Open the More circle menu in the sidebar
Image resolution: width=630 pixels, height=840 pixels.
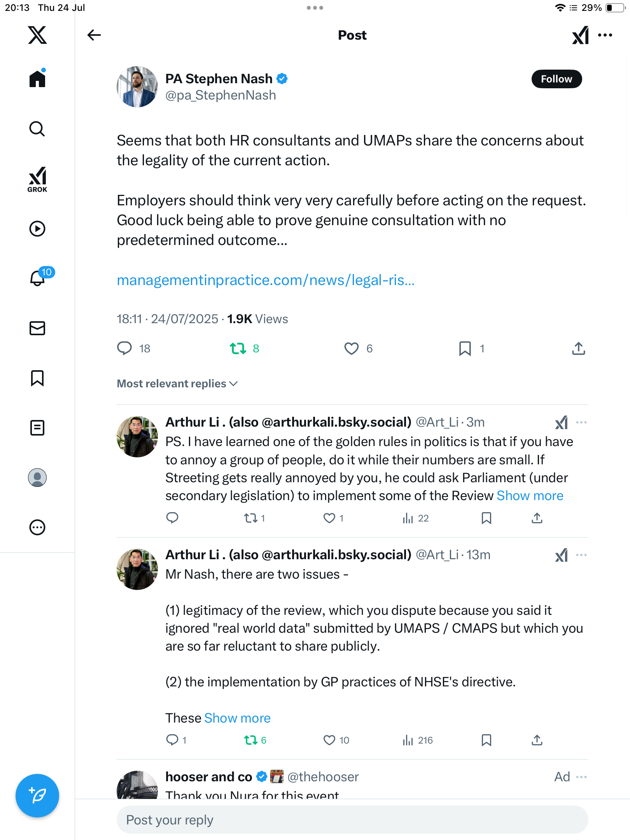37,527
